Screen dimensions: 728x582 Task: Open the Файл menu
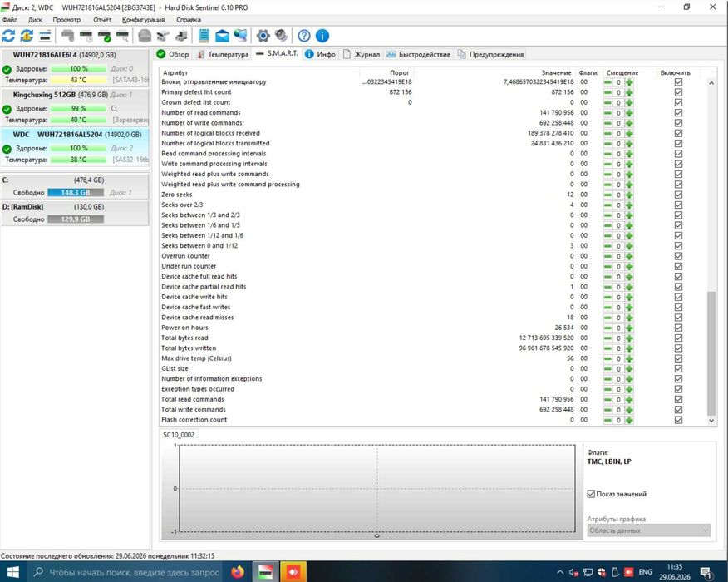click(10, 20)
